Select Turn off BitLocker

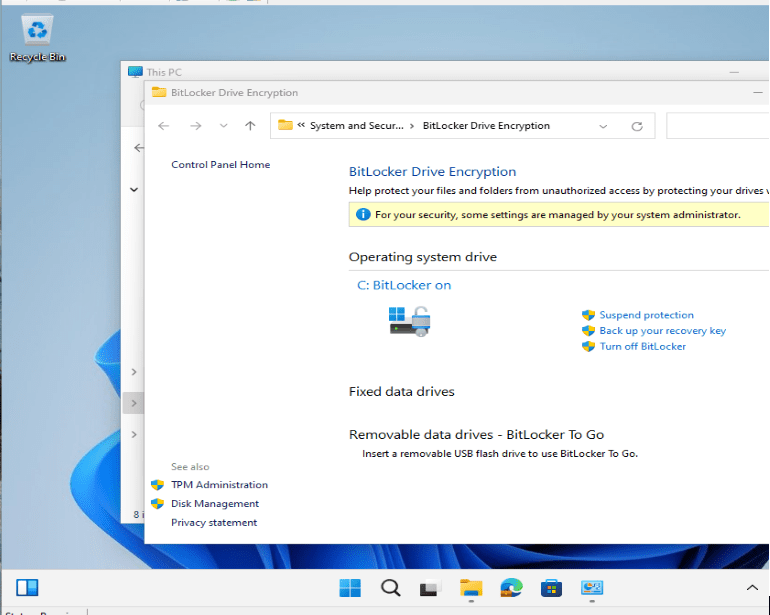(x=642, y=347)
